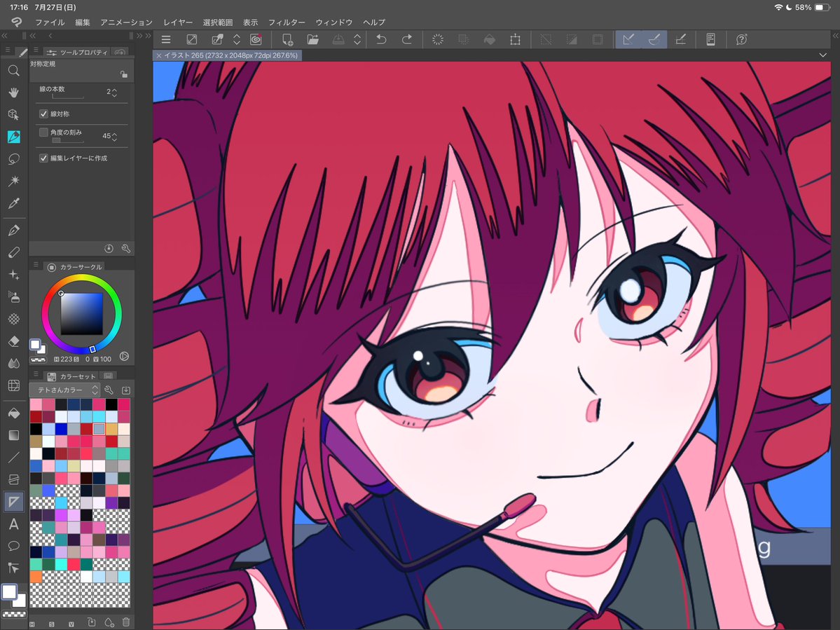The image size is (840, 630).
Task: Click the Scale/Rotate transform icon
Action: (x=516, y=39)
